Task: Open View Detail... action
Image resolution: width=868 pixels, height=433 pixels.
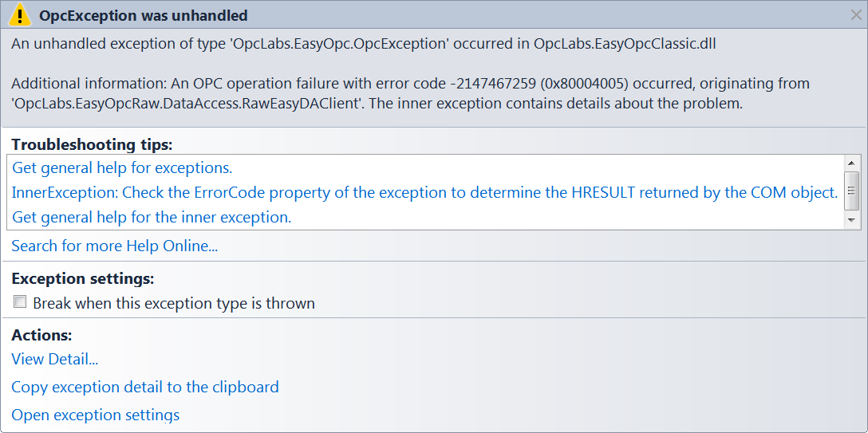Action: coord(55,359)
